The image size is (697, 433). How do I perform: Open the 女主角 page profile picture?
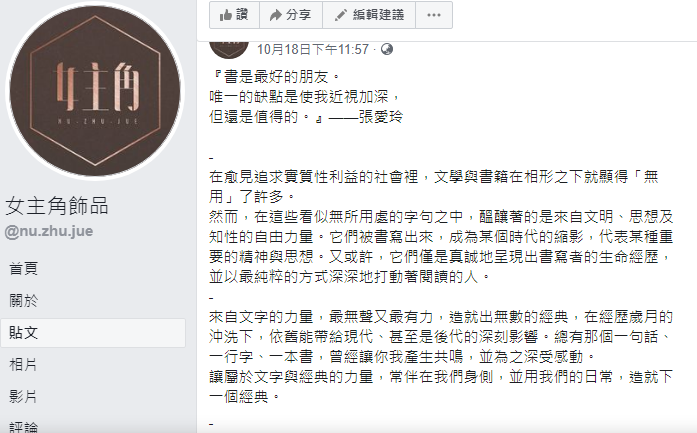tap(95, 91)
